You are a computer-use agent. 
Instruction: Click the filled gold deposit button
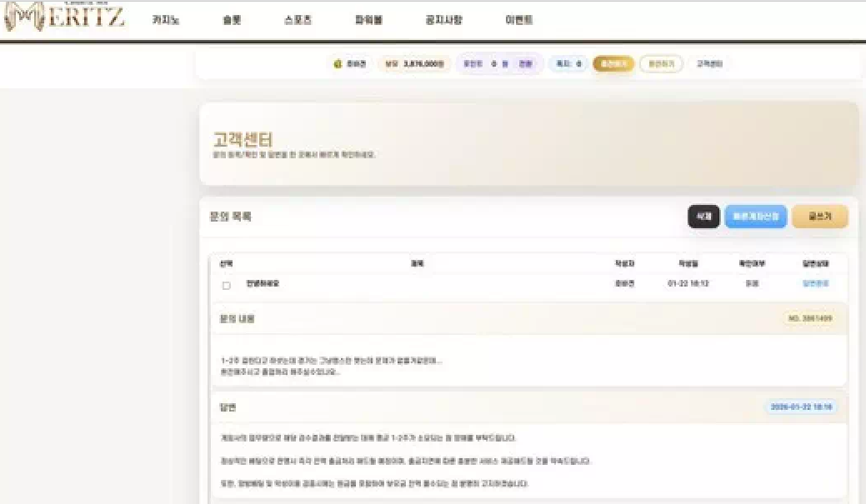pos(613,64)
